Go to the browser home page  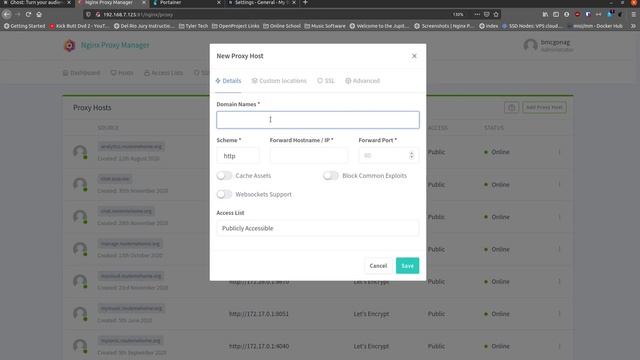39,14
